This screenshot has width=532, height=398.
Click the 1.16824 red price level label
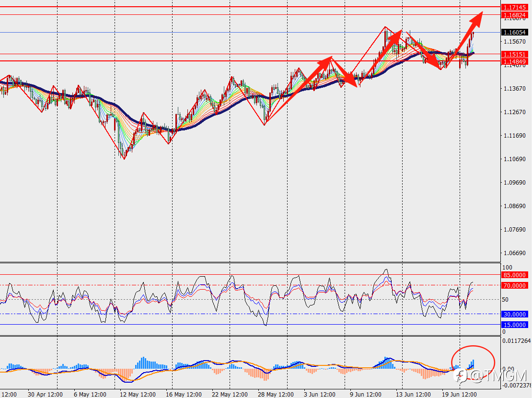514,15
